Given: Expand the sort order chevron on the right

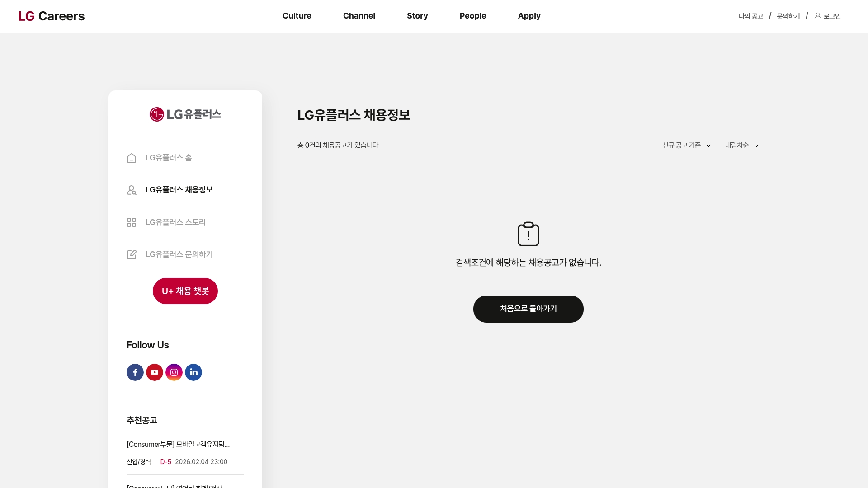Looking at the screenshot, I should click(757, 145).
